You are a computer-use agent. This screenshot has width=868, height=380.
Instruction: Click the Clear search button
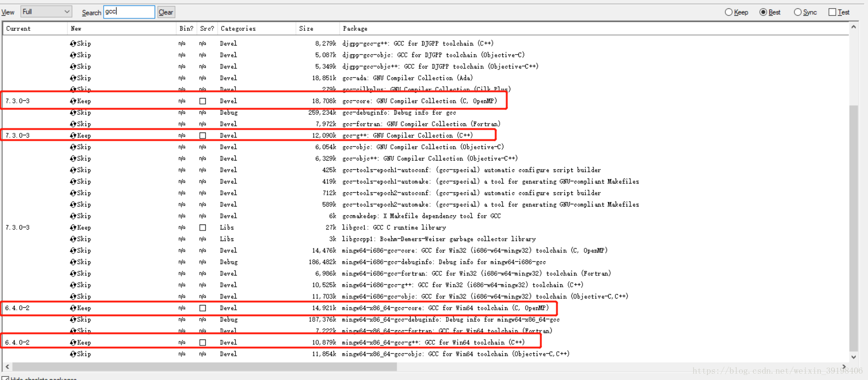[x=166, y=12]
